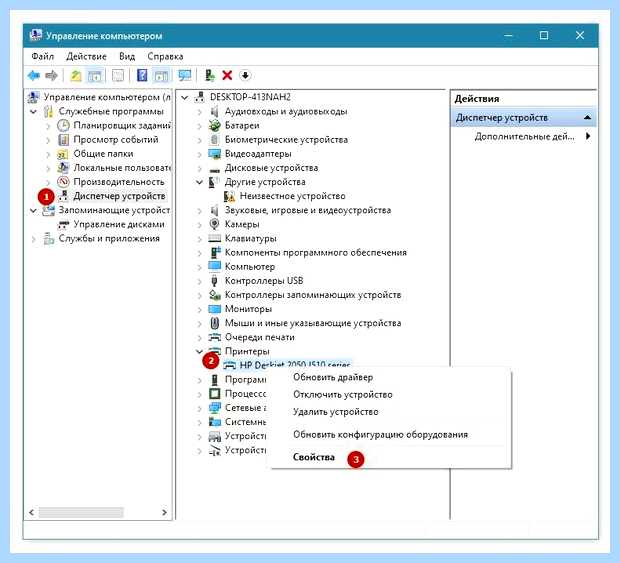The width and height of the screenshot is (620, 563).
Task: Select Локальные пользователи in the left tree
Action: [x=122, y=168]
